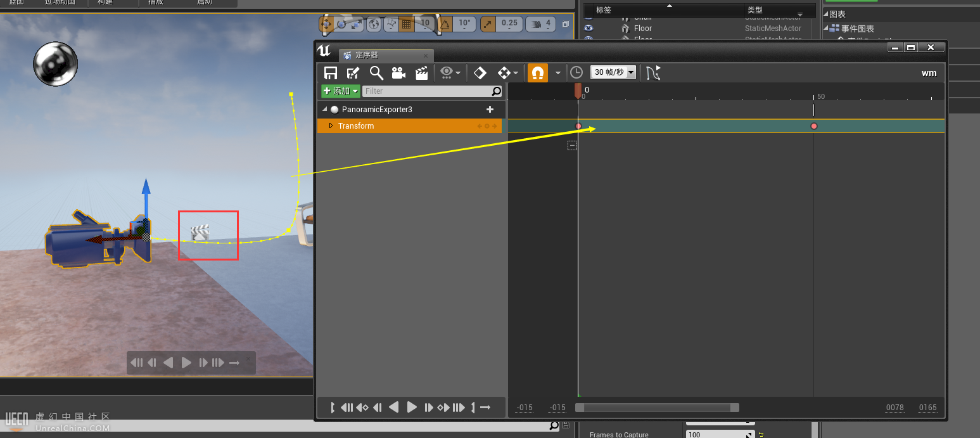This screenshot has width=980, height=438.
Task: Open the green Add track dropdown
Action: click(341, 91)
